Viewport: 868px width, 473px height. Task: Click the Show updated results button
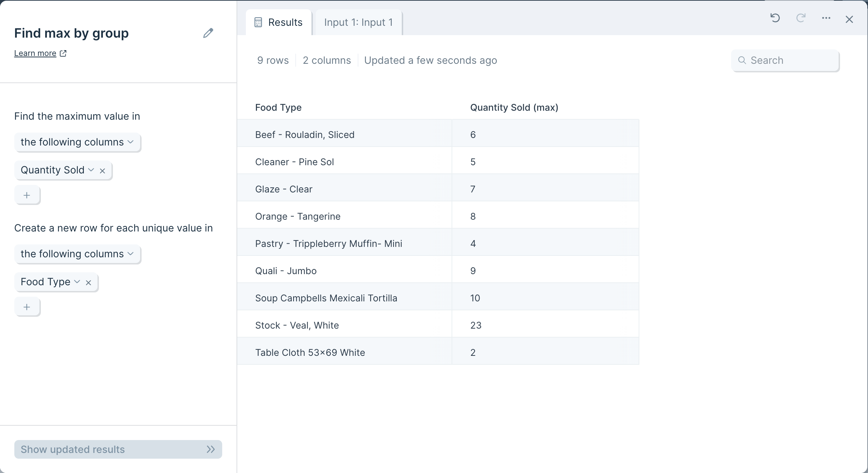[118, 449]
